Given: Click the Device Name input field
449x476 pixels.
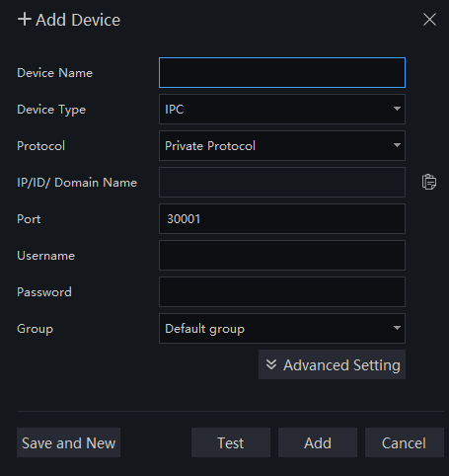Looking at the screenshot, I should 282,73.
